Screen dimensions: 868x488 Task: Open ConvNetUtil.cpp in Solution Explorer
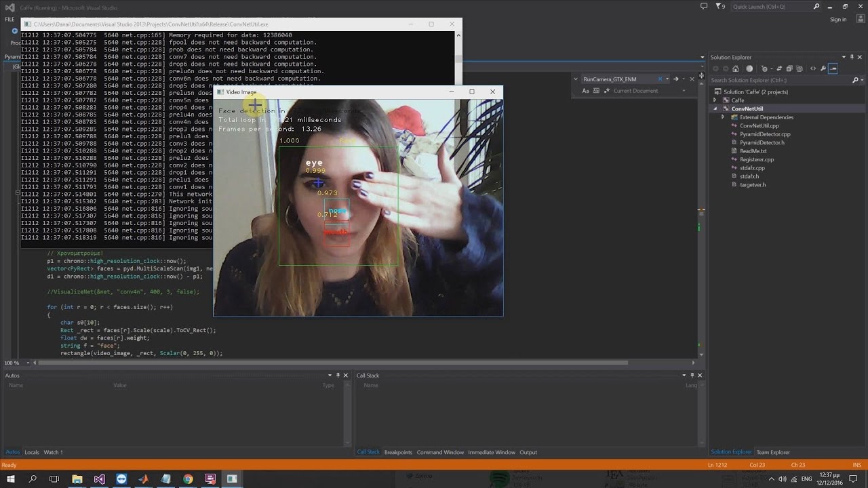click(x=759, y=125)
